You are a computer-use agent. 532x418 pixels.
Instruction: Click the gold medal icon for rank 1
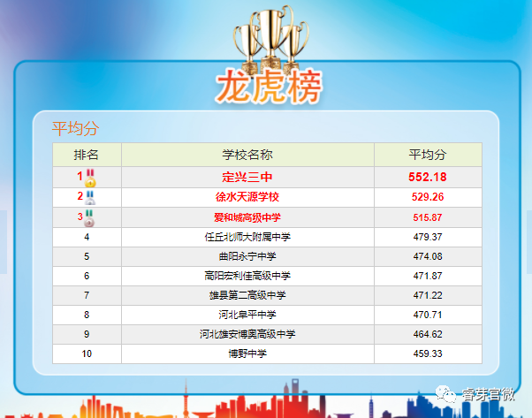tap(90, 178)
